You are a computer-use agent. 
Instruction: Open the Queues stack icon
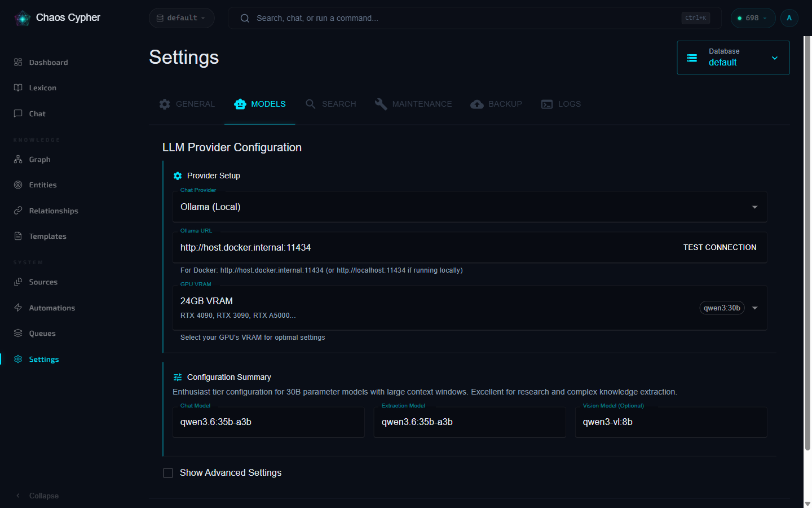click(18, 333)
